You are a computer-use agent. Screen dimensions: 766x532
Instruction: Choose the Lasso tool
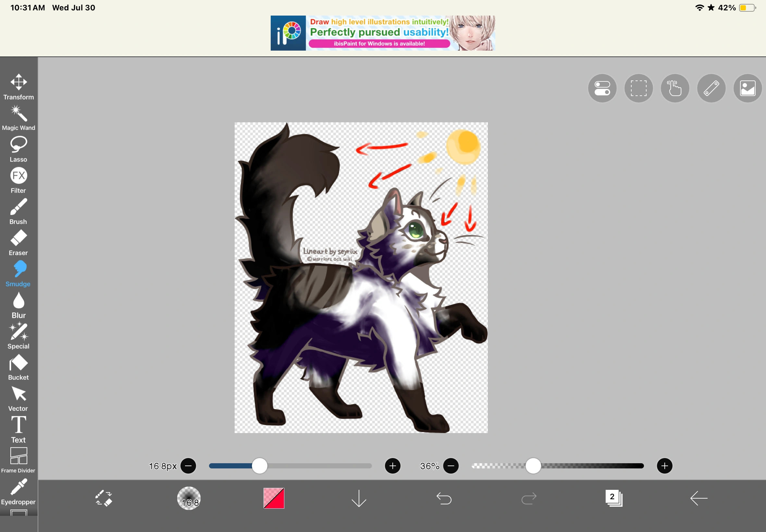click(x=19, y=149)
